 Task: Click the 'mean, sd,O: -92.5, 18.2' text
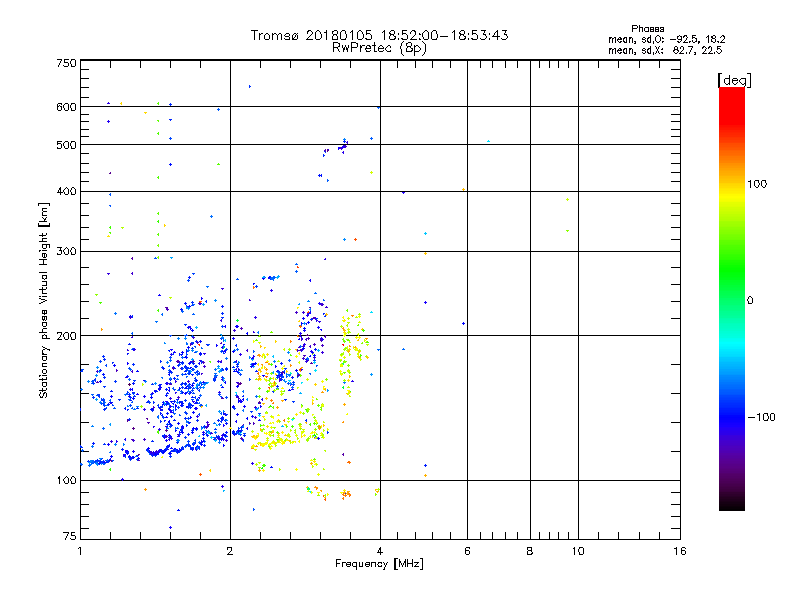tap(667, 39)
